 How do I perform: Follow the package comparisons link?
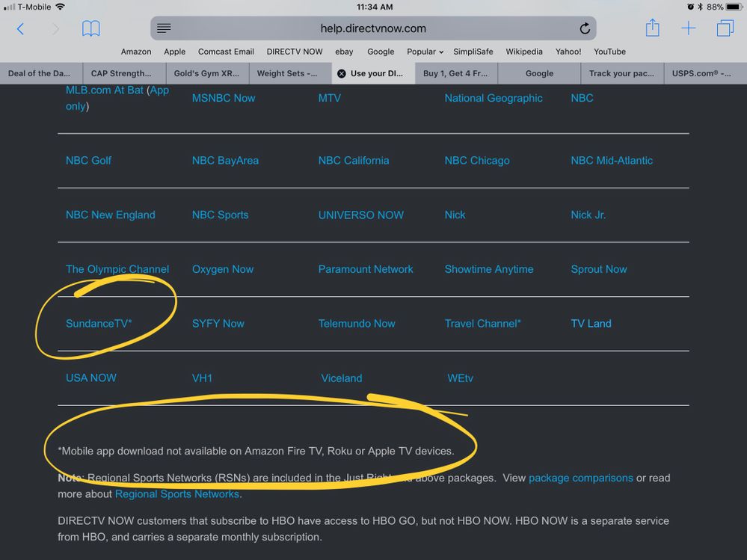(x=581, y=478)
